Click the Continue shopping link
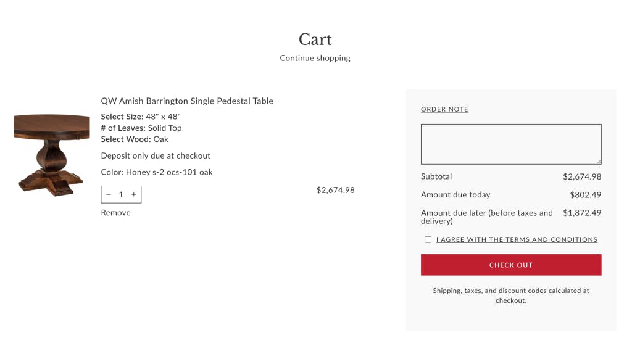 click(x=315, y=58)
